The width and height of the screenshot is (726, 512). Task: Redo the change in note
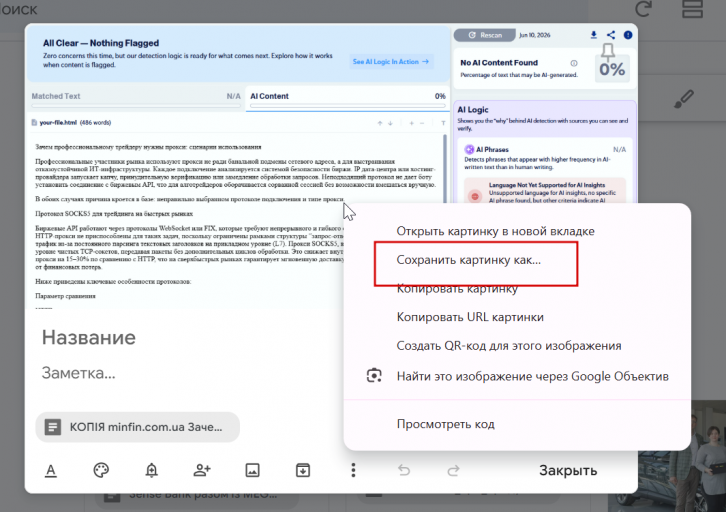tap(453, 470)
